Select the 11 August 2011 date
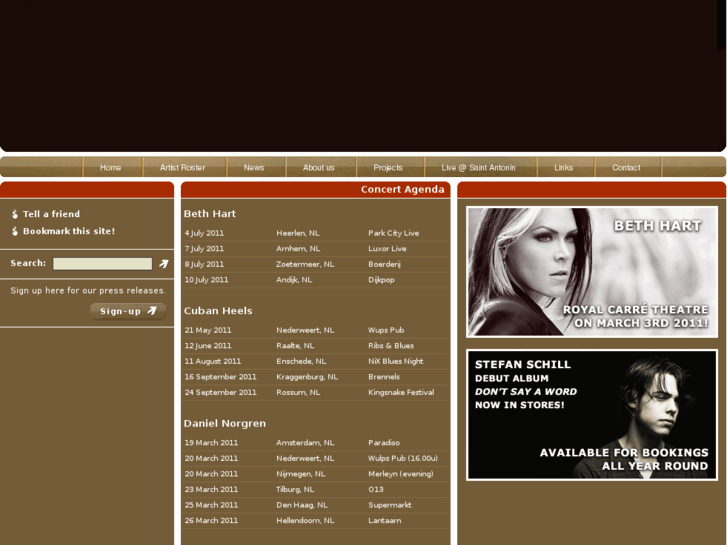 (x=213, y=361)
